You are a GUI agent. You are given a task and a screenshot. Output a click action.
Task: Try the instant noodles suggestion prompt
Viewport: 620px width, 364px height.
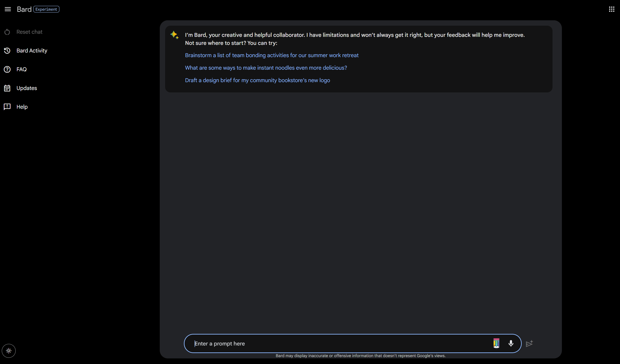(x=266, y=68)
